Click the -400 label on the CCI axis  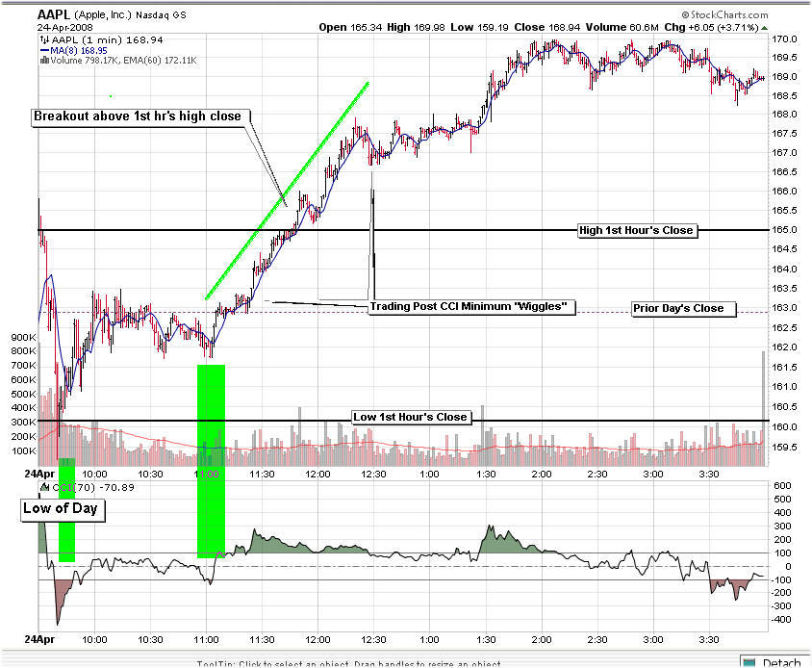pos(780,619)
